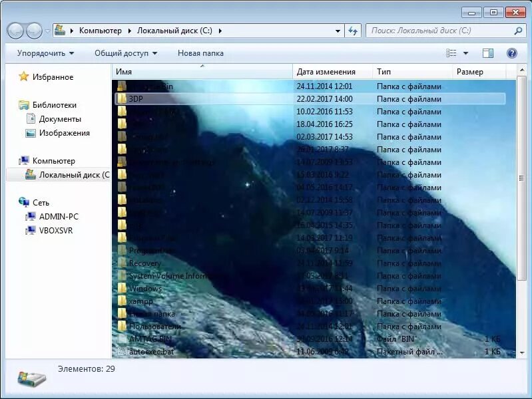
Task: Select the autoexec.bat file
Action: point(151,352)
